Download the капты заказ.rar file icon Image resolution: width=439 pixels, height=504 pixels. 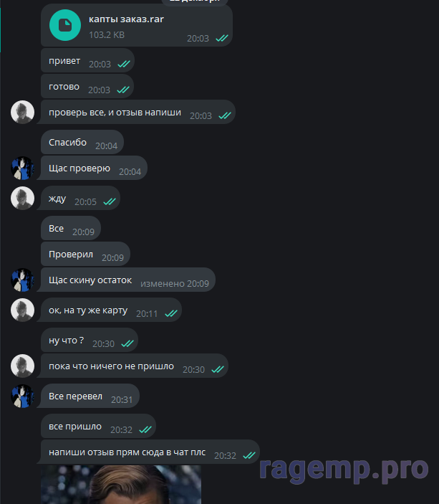(65, 25)
